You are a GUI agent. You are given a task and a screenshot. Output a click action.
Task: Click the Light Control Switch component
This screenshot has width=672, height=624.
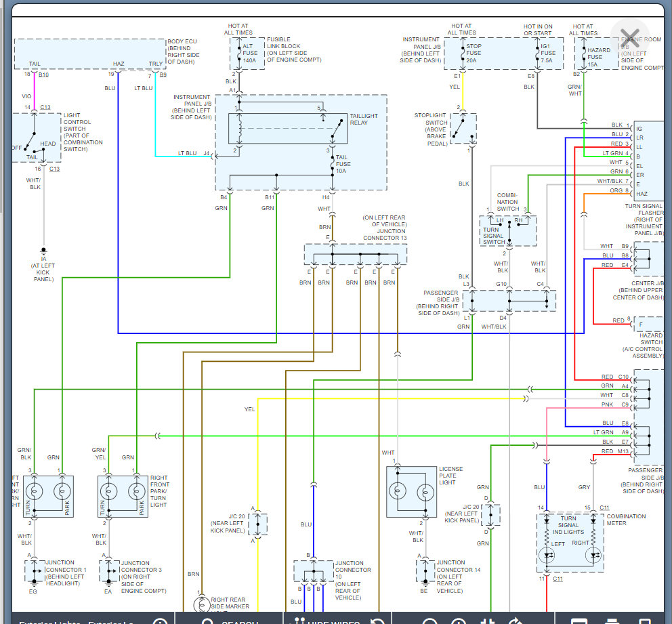click(35, 138)
